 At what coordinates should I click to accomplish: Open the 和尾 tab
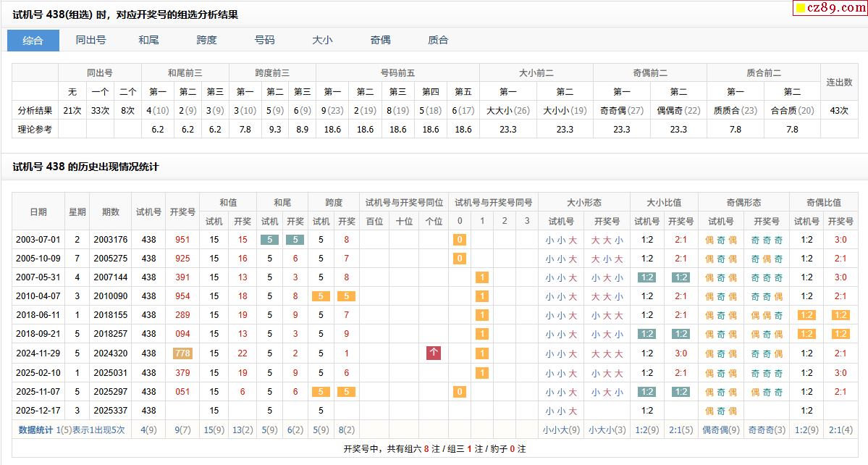(x=149, y=41)
